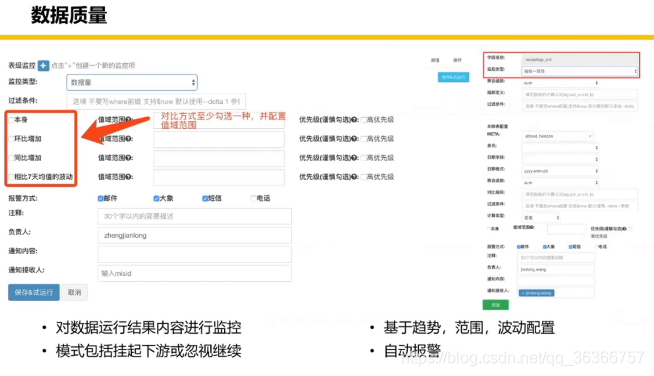
Task: Tick the 环比增加 checkbox
Action: [11, 139]
